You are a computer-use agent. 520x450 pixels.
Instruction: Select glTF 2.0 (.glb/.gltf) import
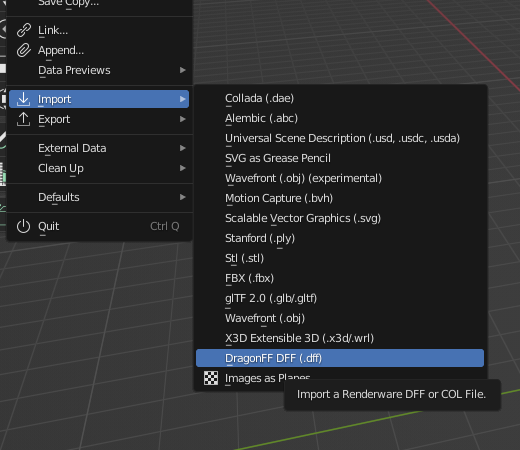click(x=340, y=298)
